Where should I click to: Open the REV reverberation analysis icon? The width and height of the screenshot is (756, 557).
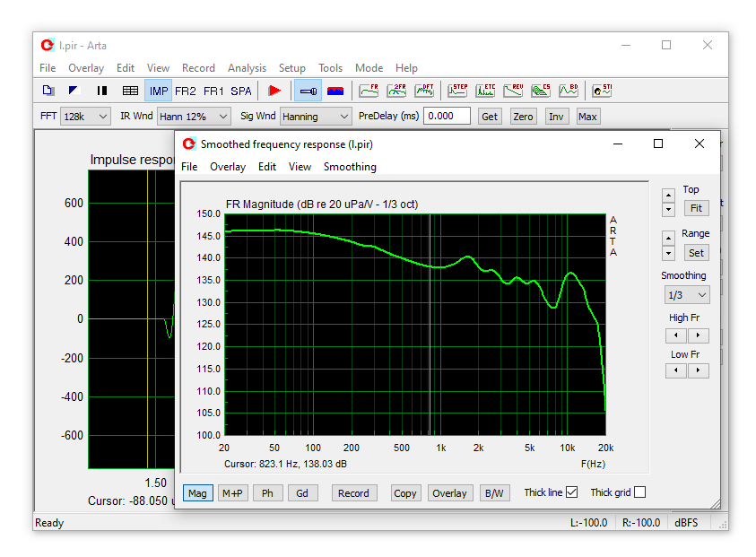pos(514,91)
